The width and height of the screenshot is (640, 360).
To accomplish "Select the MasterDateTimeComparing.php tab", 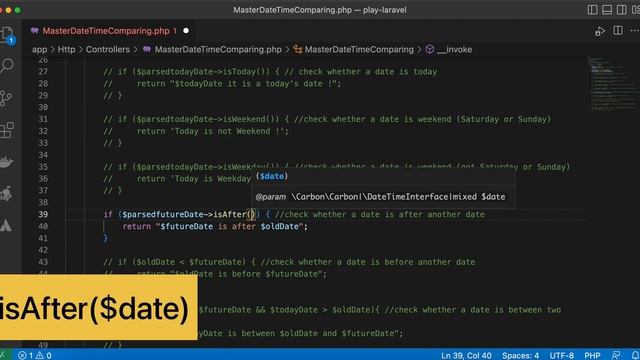I will [x=106, y=31].
